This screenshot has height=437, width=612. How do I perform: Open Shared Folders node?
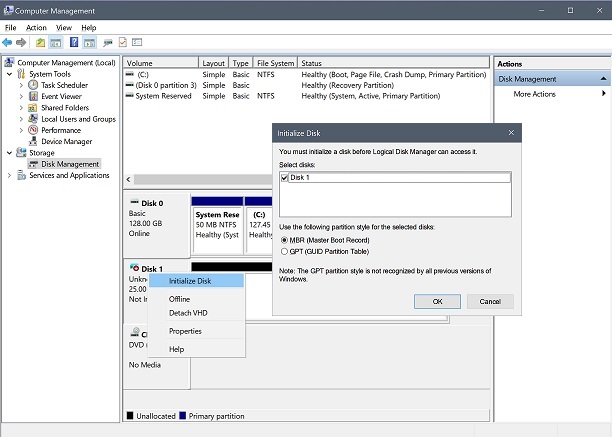[x=64, y=108]
